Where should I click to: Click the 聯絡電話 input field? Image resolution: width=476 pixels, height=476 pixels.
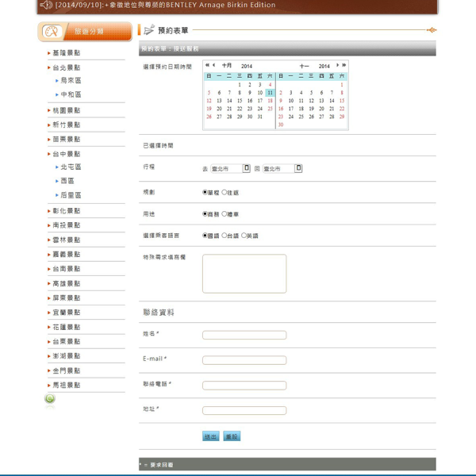click(x=244, y=386)
